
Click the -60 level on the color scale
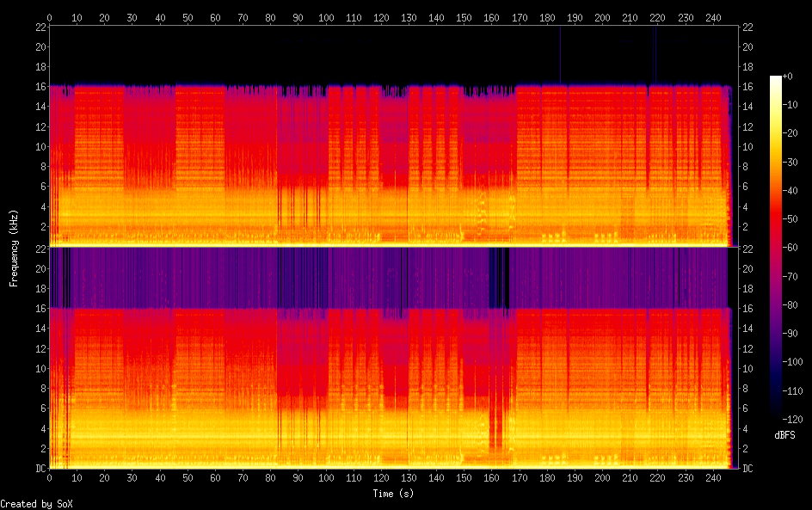coord(776,249)
